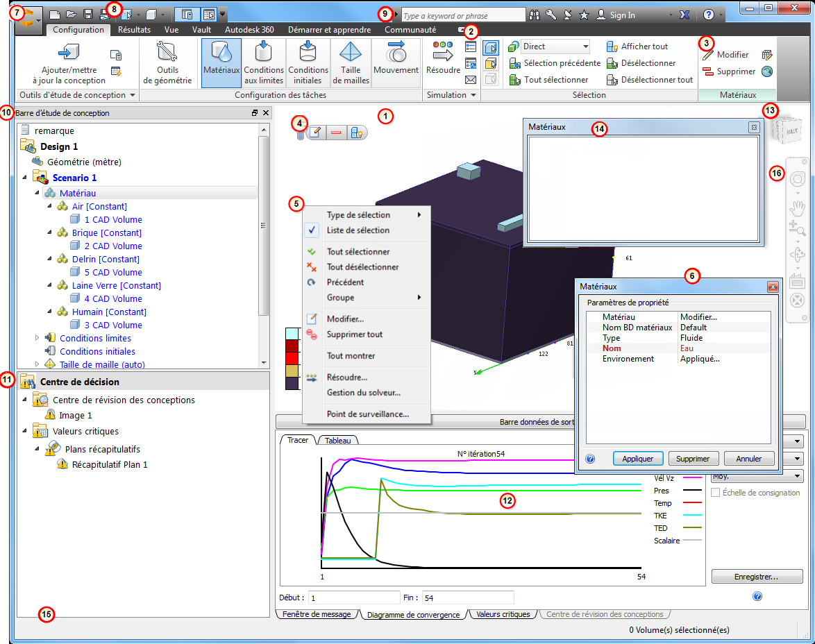Open the Fenêtre de message tab
This screenshot has height=644, width=815.
pyautogui.click(x=317, y=614)
